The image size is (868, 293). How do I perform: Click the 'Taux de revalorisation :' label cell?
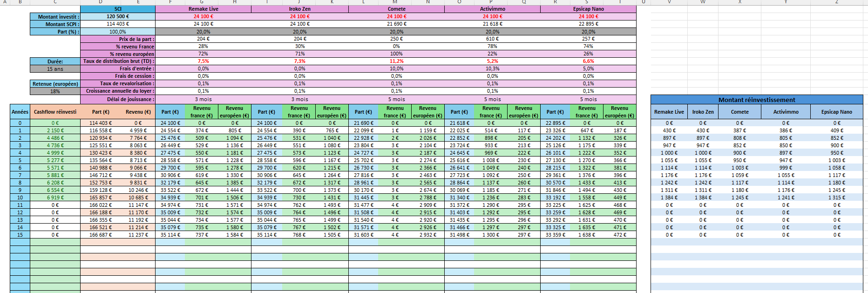coord(118,83)
